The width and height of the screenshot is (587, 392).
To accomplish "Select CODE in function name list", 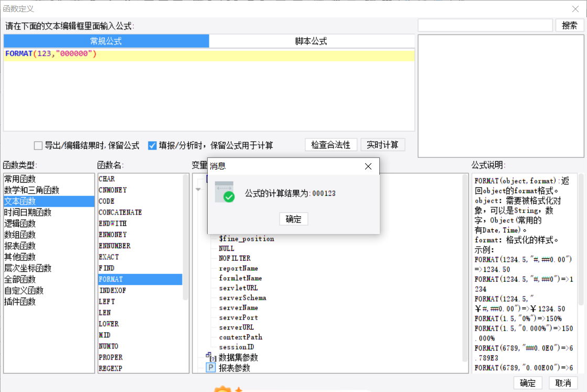I will (x=140, y=202).
